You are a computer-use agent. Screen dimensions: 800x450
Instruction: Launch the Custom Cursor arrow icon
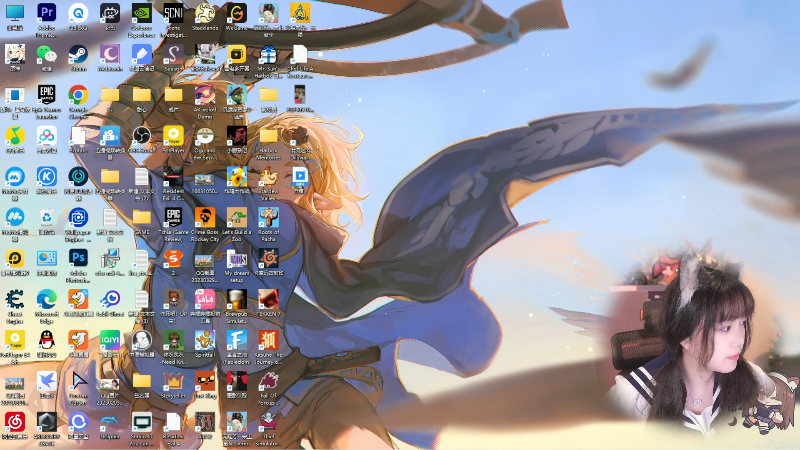(x=78, y=381)
